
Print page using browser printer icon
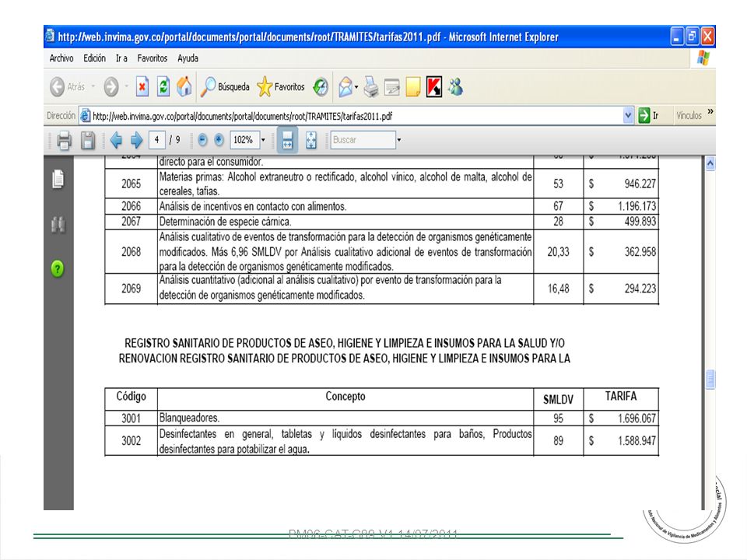point(371,87)
